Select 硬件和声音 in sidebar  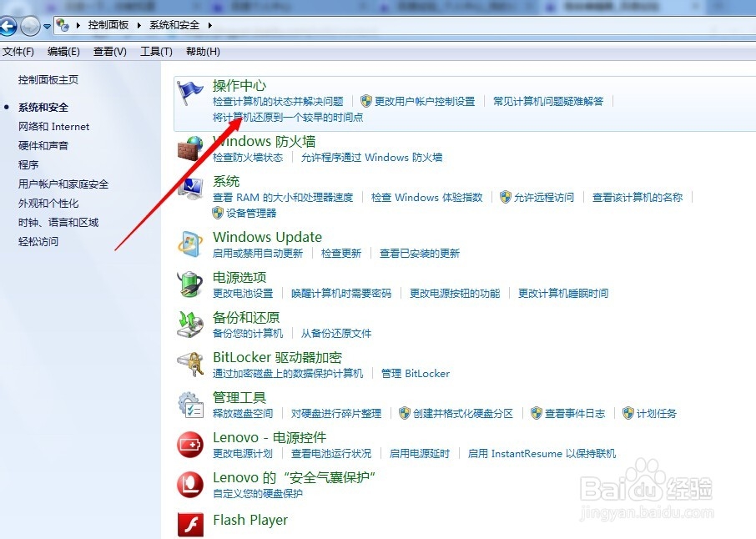point(43,146)
